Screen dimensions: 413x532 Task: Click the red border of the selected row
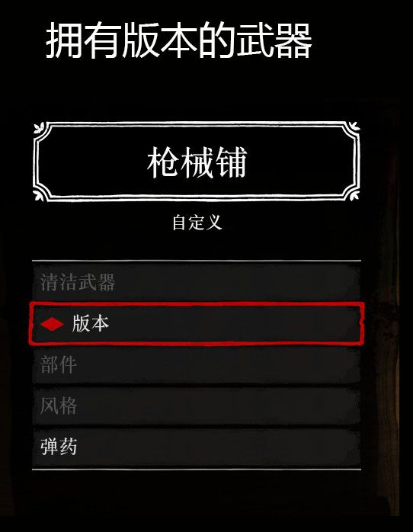click(x=197, y=304)
